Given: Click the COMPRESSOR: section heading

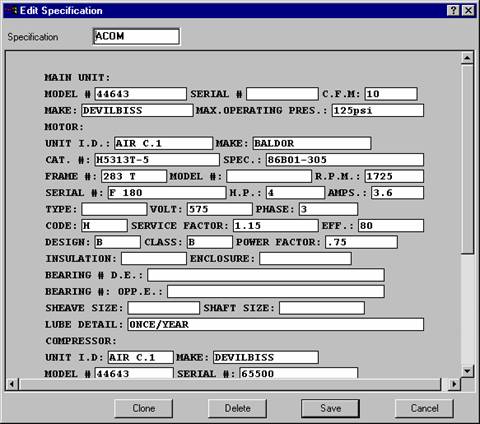Looking at the screenshot, I should (x=81, y=341).
